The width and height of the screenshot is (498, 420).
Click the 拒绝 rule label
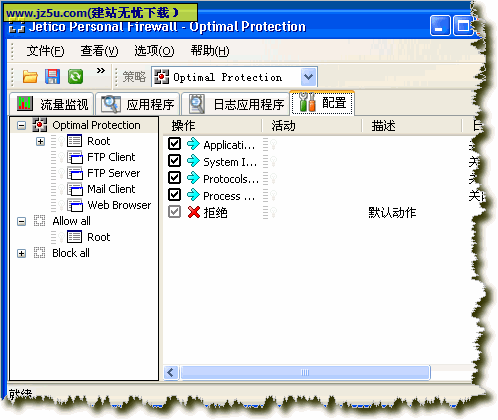(x=215, y=212)
